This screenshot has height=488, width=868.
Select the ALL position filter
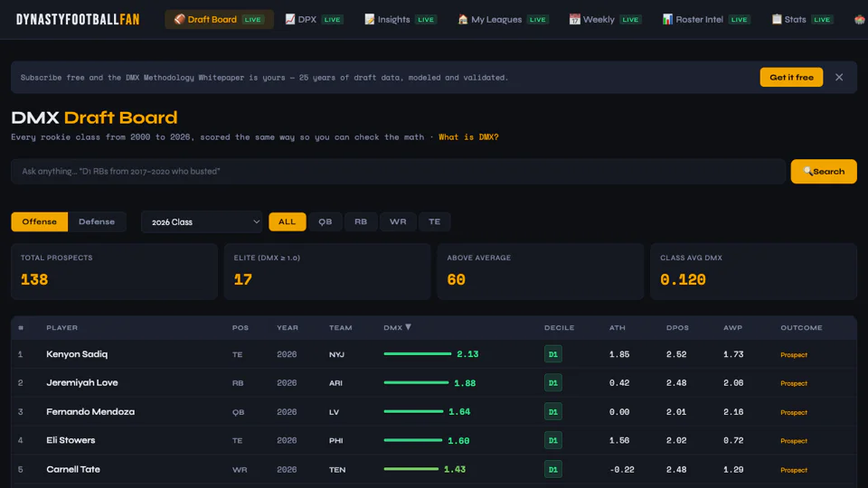point(287,222)
